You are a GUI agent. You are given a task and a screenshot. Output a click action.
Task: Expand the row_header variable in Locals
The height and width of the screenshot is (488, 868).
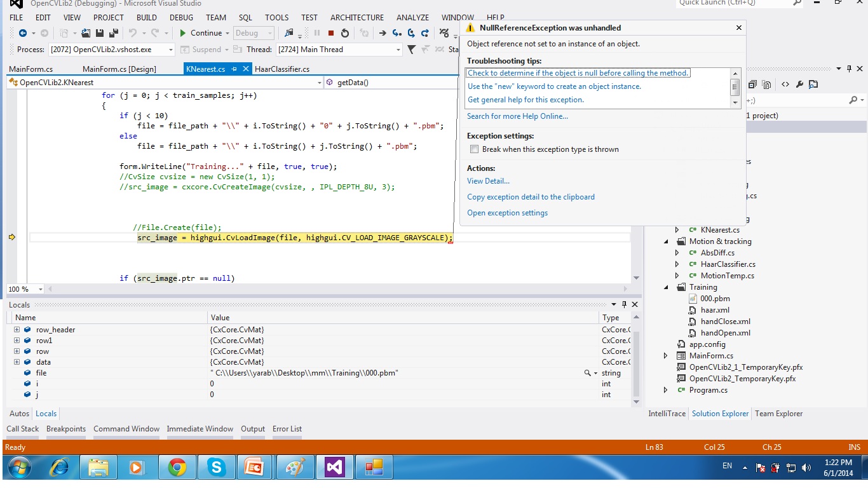(17, 330)
